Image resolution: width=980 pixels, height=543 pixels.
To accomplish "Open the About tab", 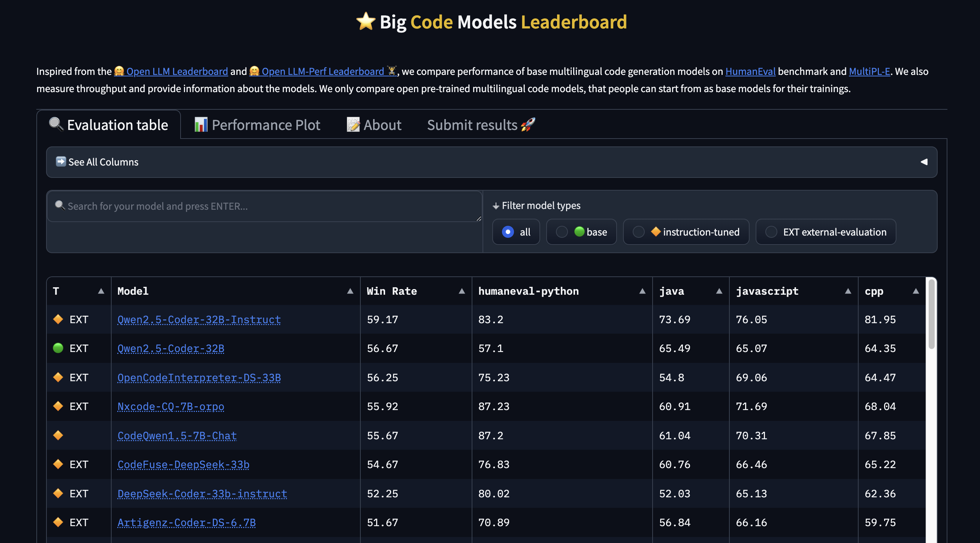I will [x=382, y=125].
